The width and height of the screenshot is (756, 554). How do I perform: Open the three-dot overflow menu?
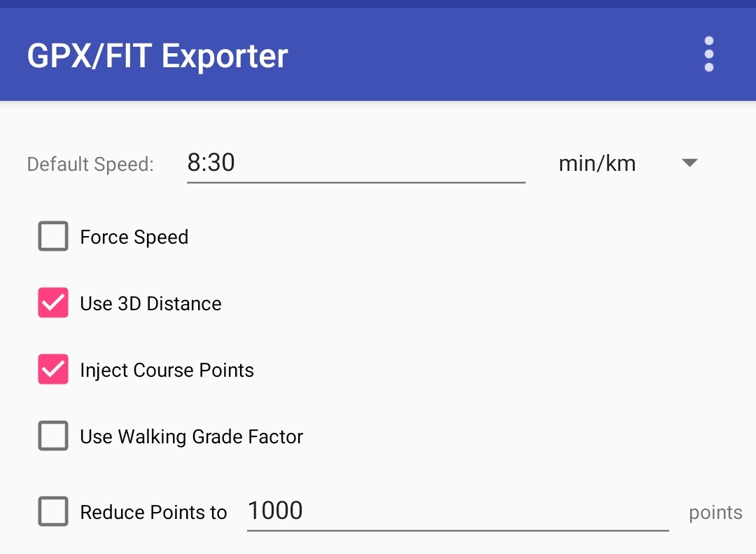tap(708, 54)
